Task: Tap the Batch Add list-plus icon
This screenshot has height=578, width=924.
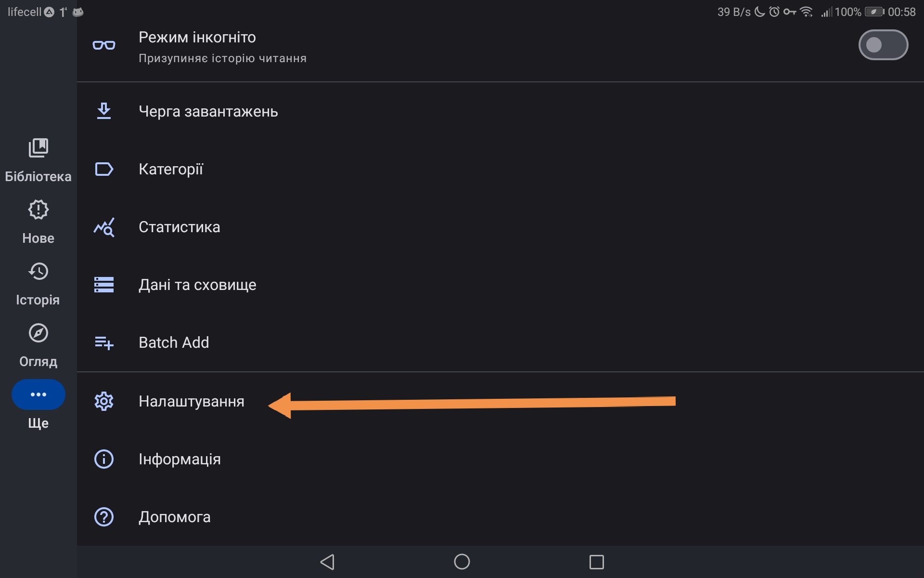Action: point(104,342)
